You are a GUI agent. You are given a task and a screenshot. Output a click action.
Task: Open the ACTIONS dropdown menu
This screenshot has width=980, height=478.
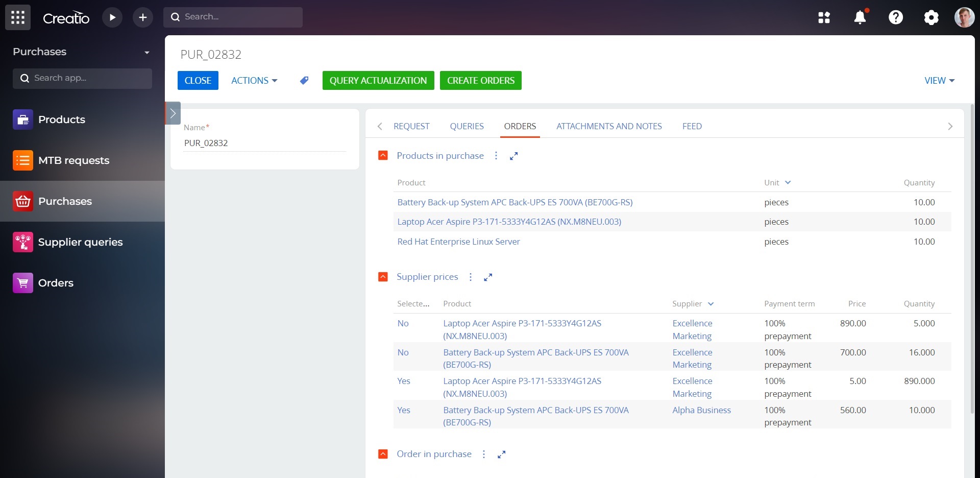(x=254, y=80)
